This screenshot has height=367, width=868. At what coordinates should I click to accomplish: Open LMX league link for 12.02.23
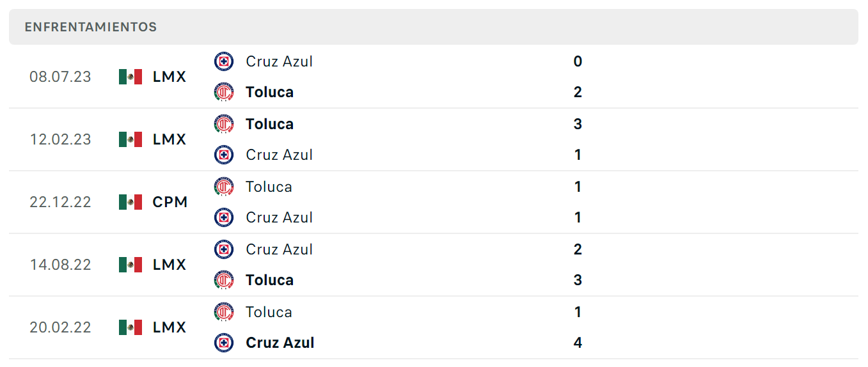(x=170, y=139)
